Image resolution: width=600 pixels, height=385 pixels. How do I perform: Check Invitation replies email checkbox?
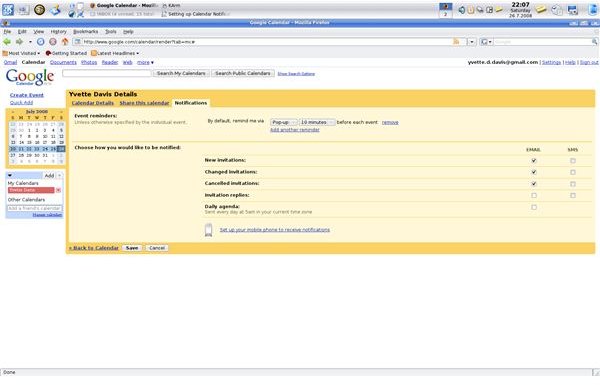pos(534,196)
